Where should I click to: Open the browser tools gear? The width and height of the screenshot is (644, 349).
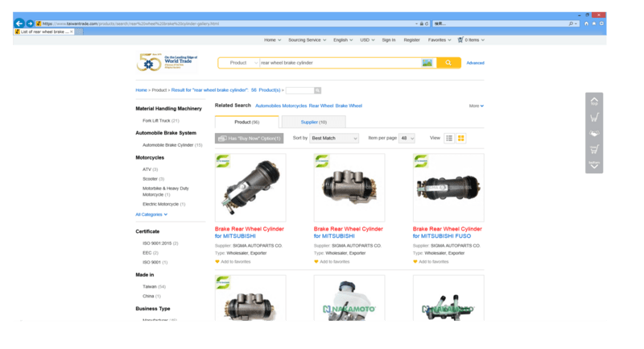click(601, 23)
